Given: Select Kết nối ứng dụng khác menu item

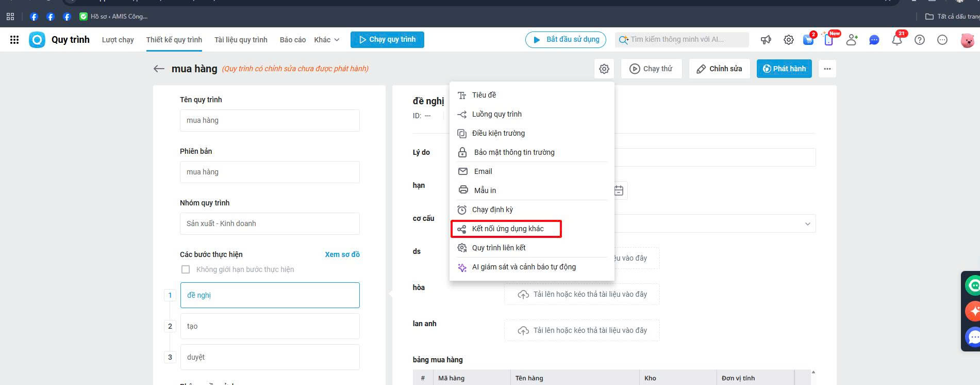Looking at the screenshot, I should coord(531,229).
